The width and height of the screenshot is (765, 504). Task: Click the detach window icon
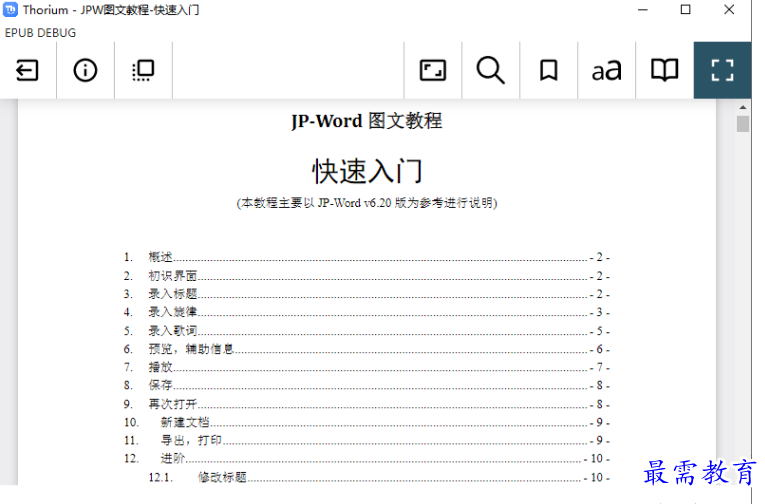(x=143, y=70)
